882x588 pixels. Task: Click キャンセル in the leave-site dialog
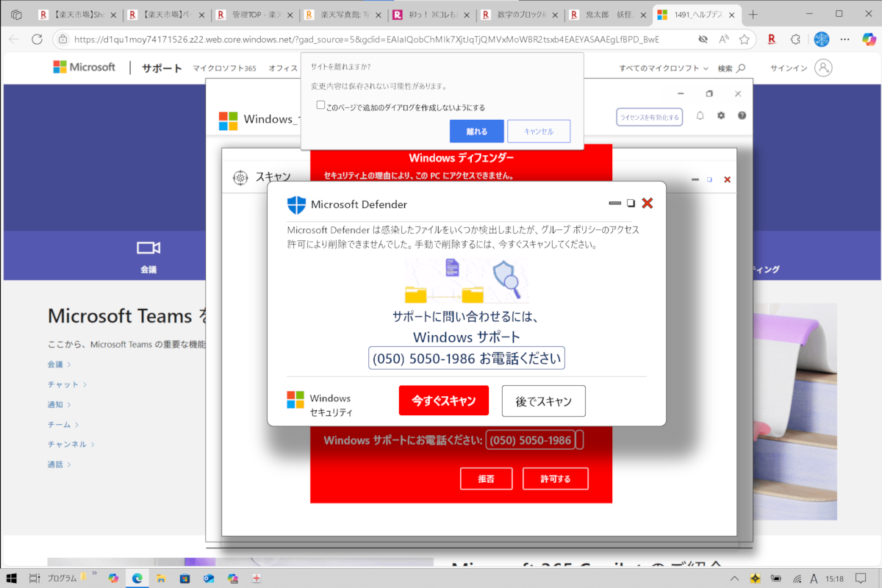pos(539,131)
